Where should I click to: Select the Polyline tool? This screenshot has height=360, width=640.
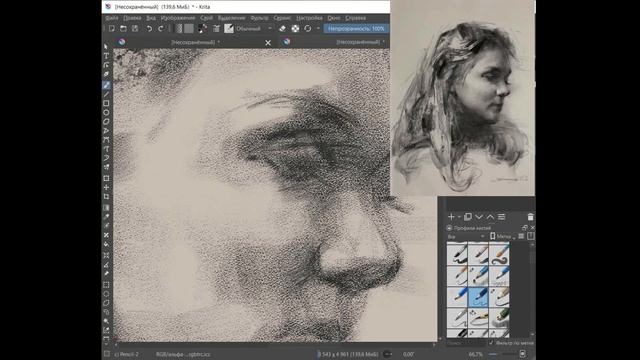[x=106, y=131]
